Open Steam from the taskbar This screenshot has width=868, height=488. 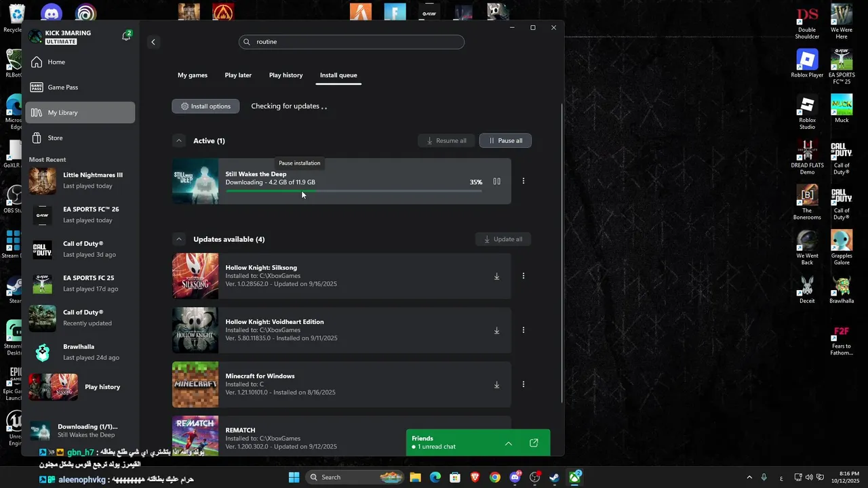pyautogui.click(x=554, y=477)
